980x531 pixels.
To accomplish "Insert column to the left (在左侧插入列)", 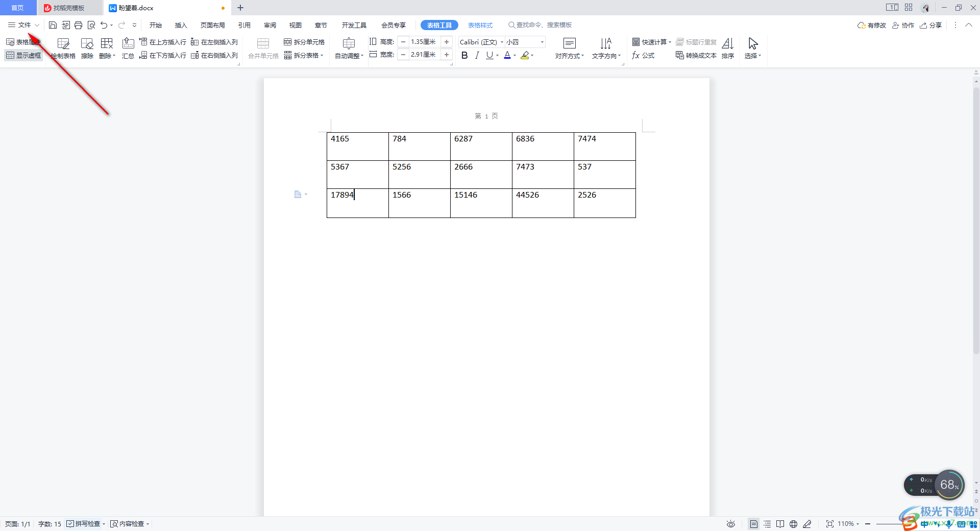I will 214,42.
